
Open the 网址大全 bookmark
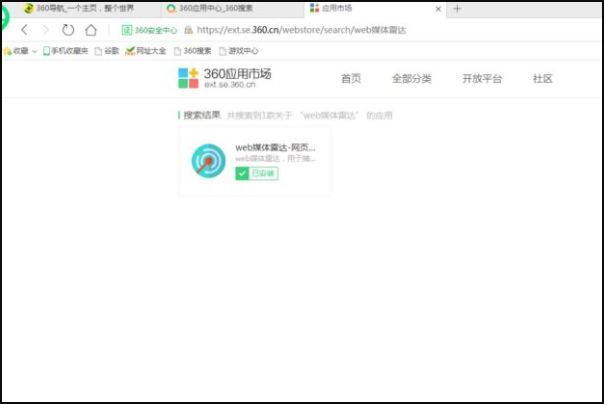point(146,51)
